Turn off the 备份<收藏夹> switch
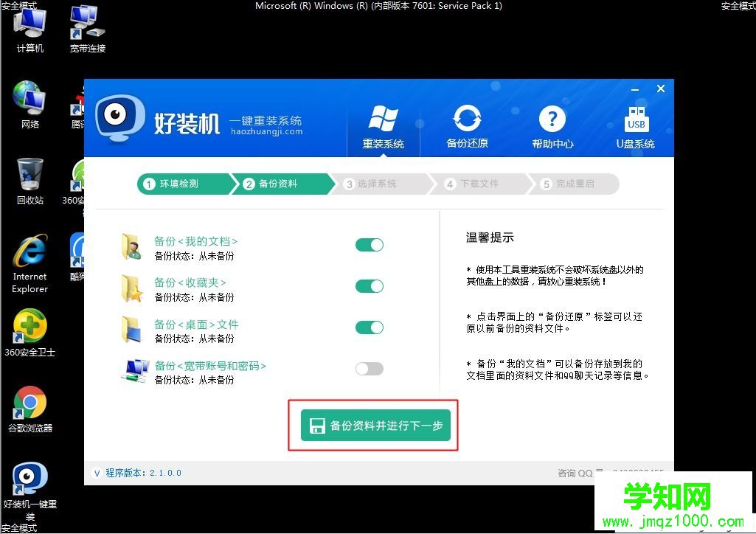Screen dimensions: 756x534 pyautogui.click(x=369, y=286)
